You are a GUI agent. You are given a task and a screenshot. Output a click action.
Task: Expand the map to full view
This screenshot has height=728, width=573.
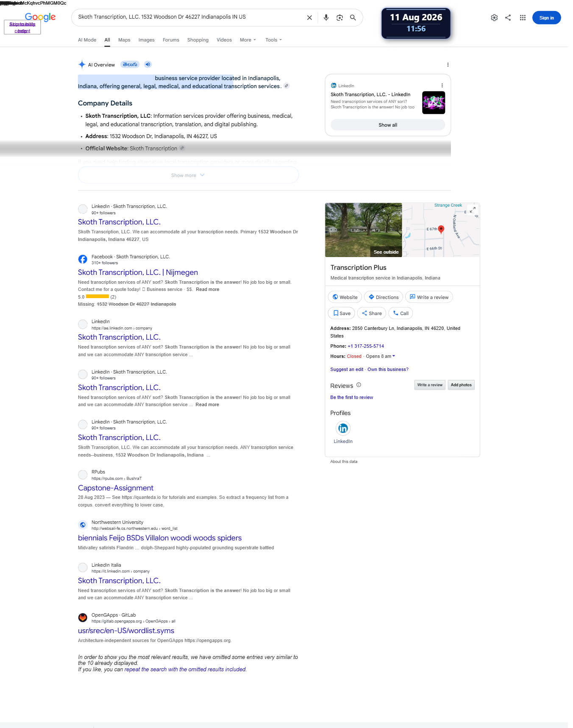point(473,210)
